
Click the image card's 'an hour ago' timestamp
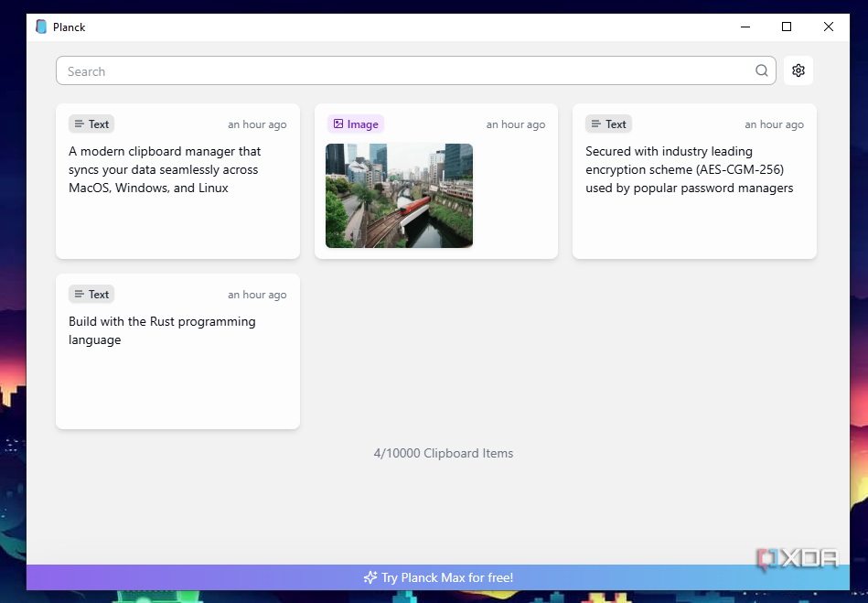coord(515,124)
